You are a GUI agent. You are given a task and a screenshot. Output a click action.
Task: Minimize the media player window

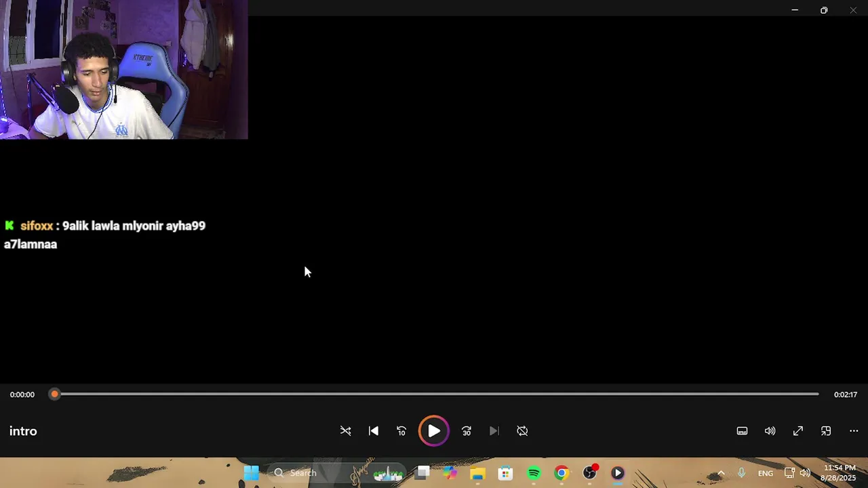(x=795, y=10)
